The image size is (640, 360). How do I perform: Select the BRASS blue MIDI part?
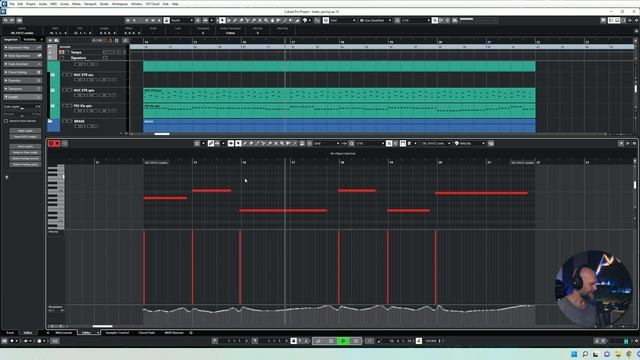click(x=339, y=126)
